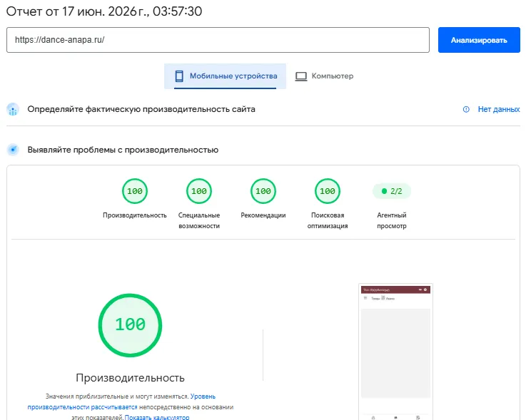Click Выявляйте проблемы с производительностью heading
Screen dimensions: 526x420
click(x=123, y=150)
